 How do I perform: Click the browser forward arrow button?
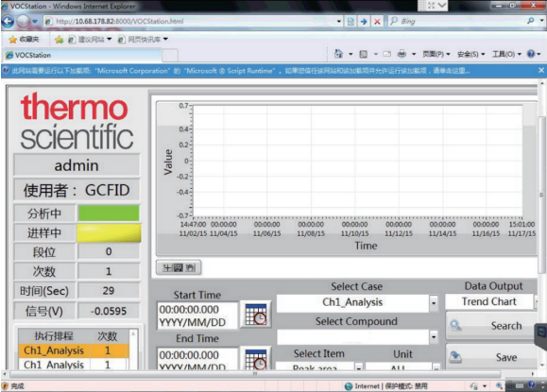23,22
